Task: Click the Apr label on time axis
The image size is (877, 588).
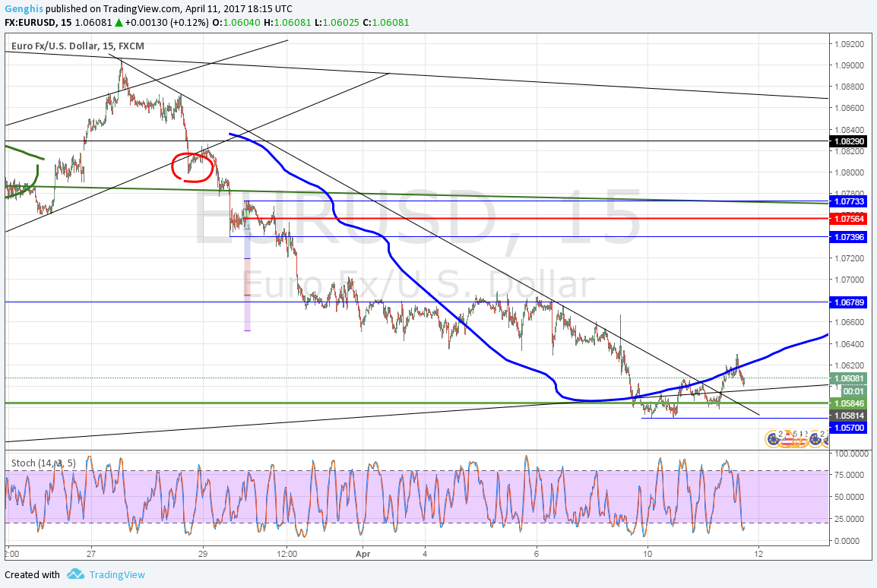Action: pyautogui.click(x=363, y=554)
